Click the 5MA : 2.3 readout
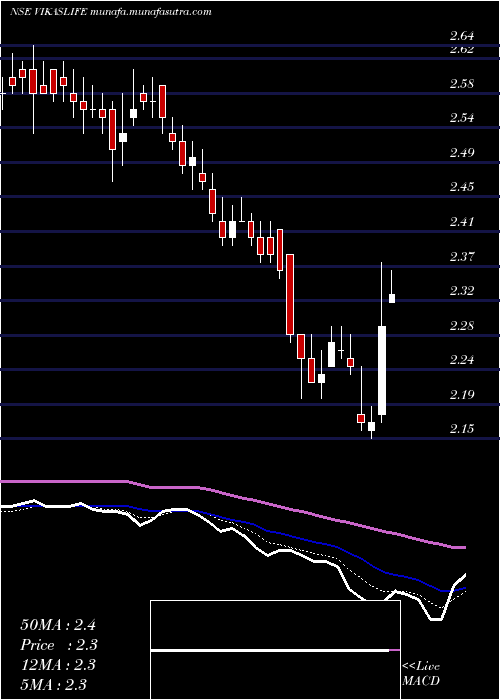The width and height of the screenshot is (500, 700). (x=54, y=684)
